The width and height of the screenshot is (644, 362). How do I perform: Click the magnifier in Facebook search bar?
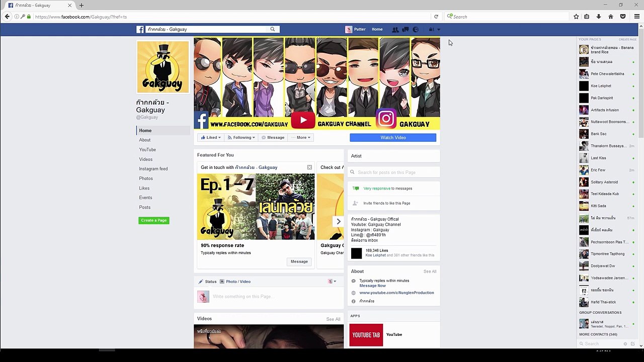coord(273,29)
